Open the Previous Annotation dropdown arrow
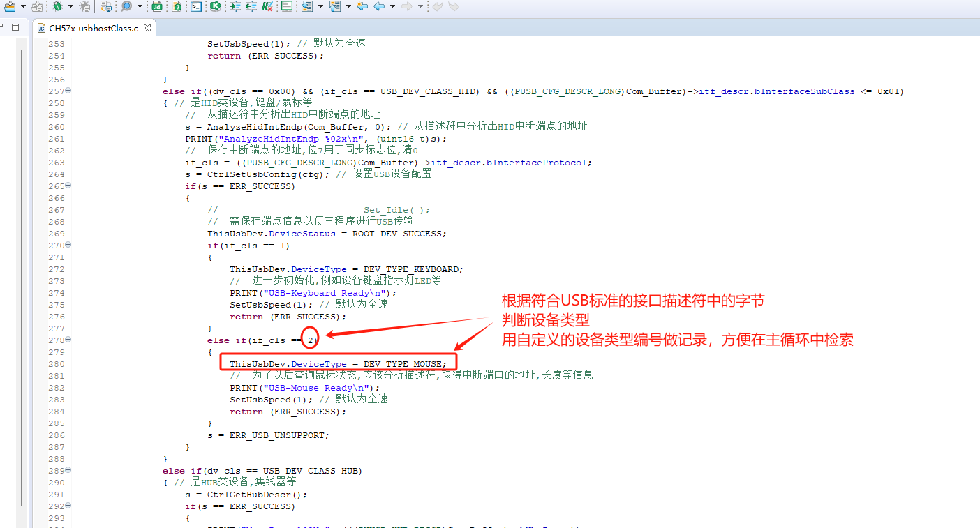 click(x=348, y=6)
